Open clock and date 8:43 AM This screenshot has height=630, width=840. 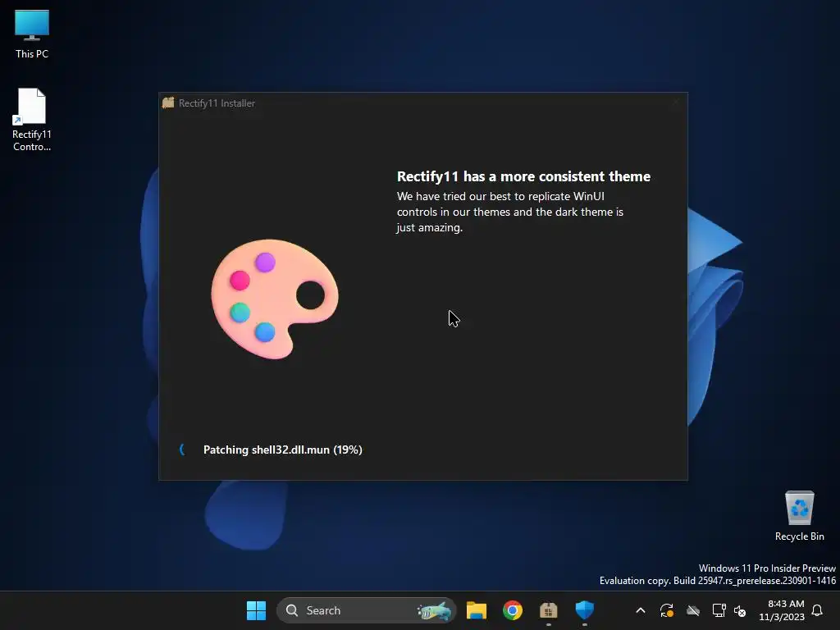782,610
